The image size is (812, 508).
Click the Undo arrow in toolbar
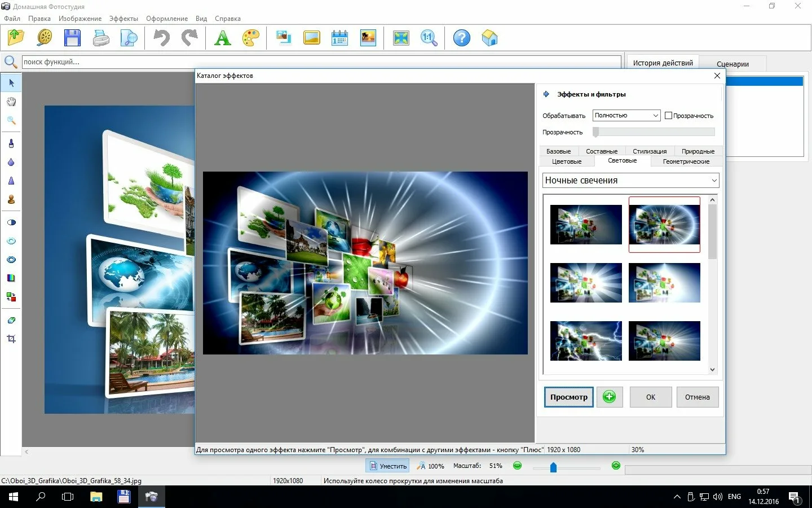coord(161,38)
